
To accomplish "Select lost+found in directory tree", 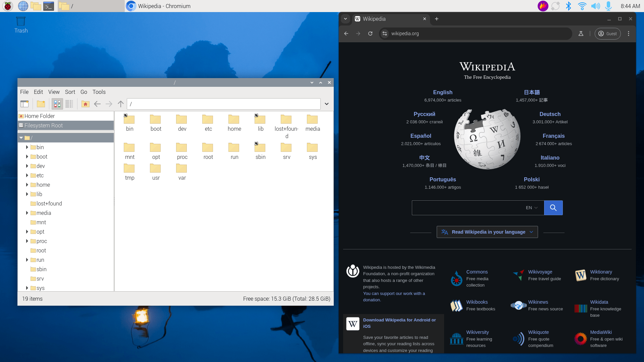I will pyautogui.click(x=49, y=203).
